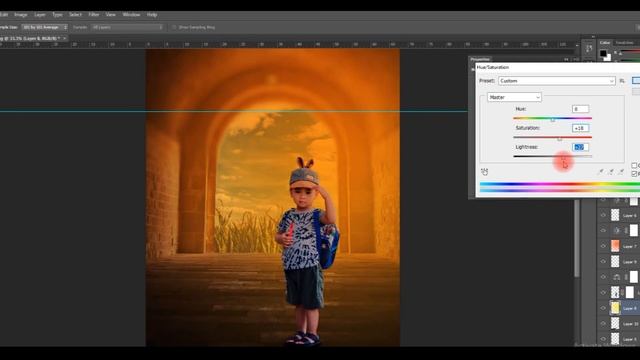The height and width of the screenshot is (360, 640).
Task: Click the mask link icon below Layer 9
Action: coord(626,277)
